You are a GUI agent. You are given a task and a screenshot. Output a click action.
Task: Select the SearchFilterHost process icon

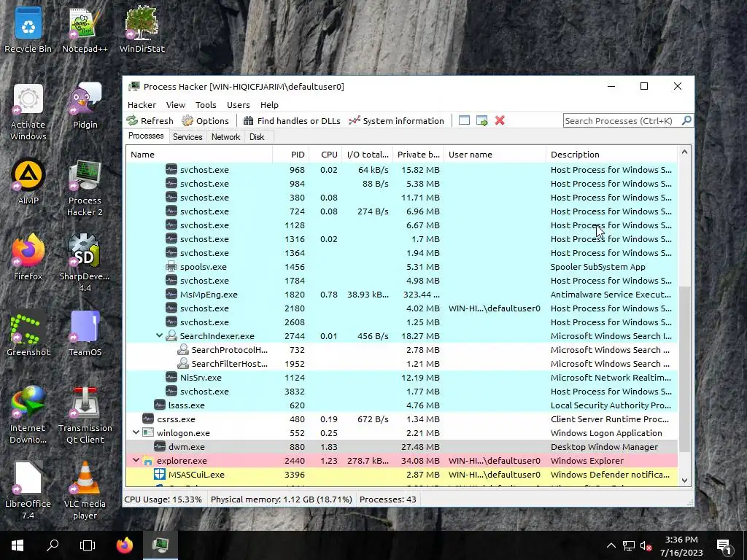tap(183, 363)
